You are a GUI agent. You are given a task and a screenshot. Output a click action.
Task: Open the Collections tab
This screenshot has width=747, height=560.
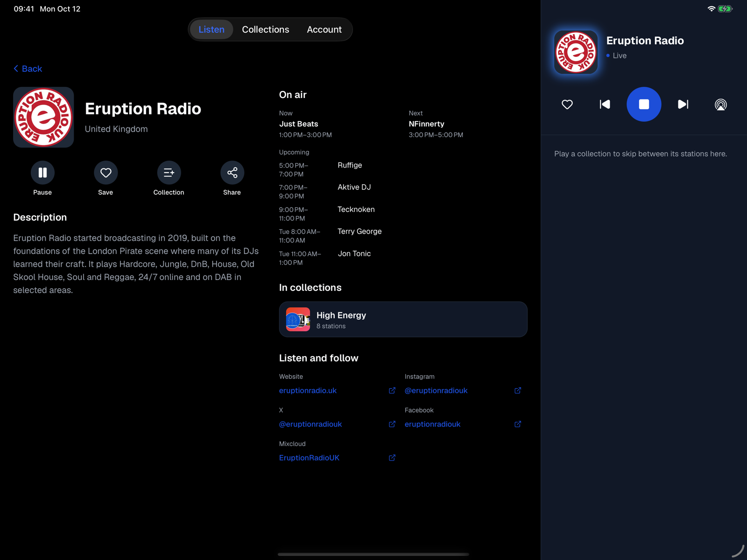(266, 29)
